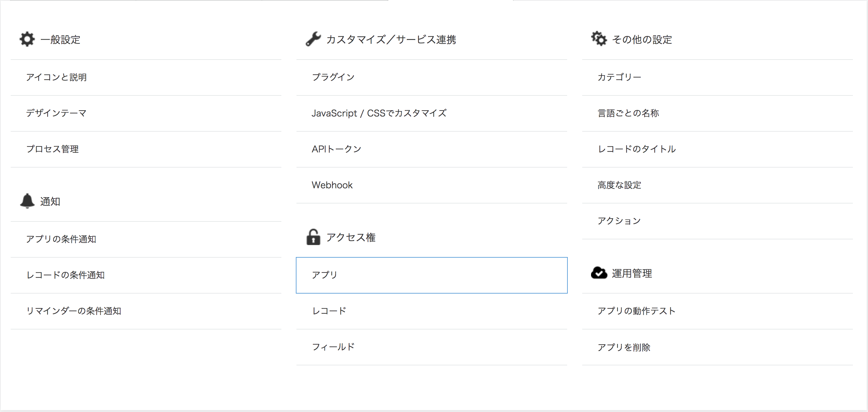Click the 通知 section heading
The image size is (868, 412).
[50, 202]
